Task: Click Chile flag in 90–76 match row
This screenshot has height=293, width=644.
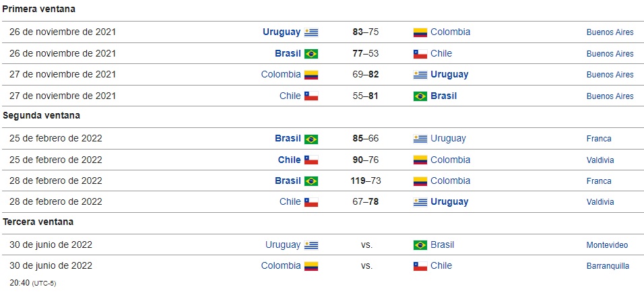Action: [311, 160]
